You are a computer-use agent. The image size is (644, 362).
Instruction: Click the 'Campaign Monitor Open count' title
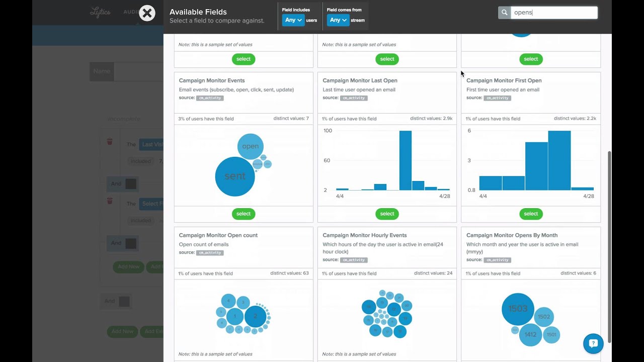218,235
